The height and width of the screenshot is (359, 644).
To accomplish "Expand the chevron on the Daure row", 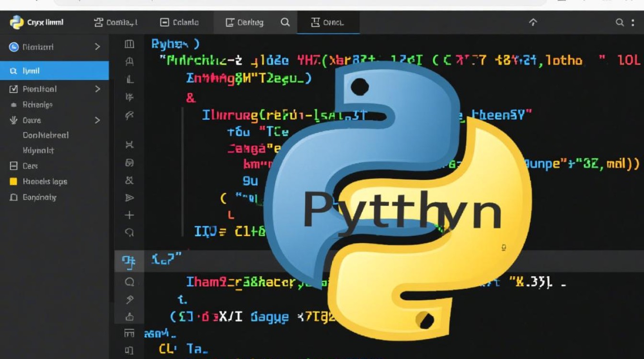I will coord(97,120).
